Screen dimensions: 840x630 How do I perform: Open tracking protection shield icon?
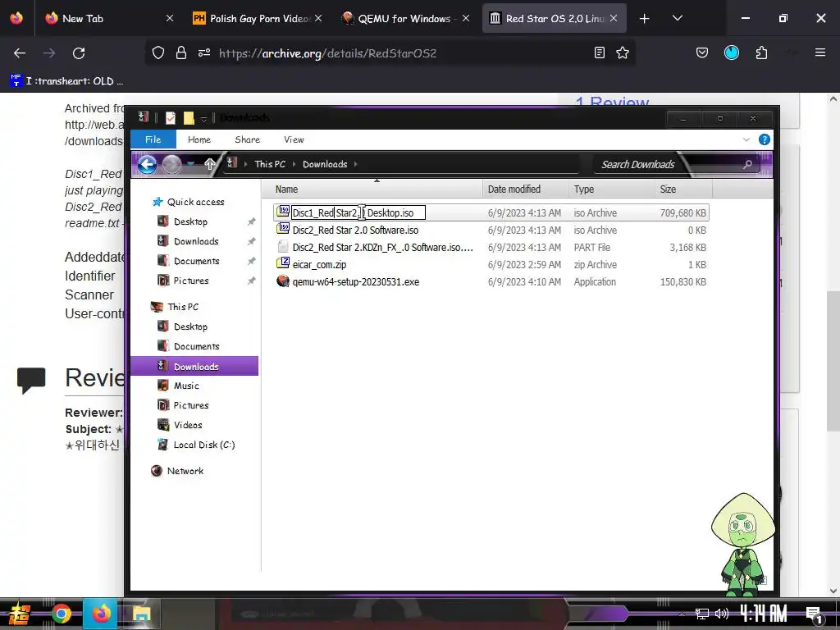pyautogui.click(x=158, y=52)
